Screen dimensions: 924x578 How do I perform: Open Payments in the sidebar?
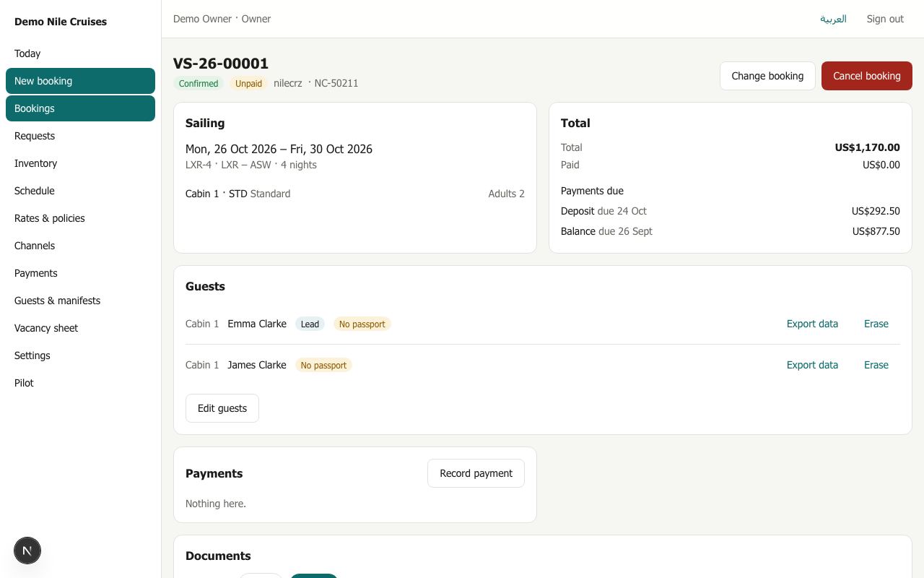point(80,273)
